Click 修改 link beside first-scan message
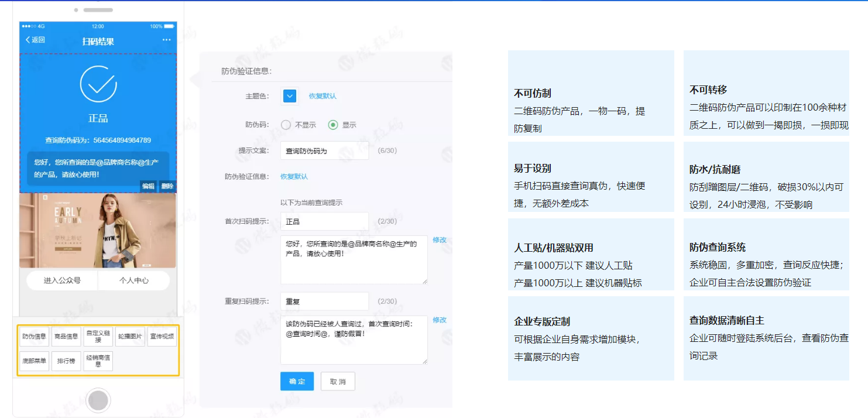This screenshot has height=418, width=868. [440, 240]
